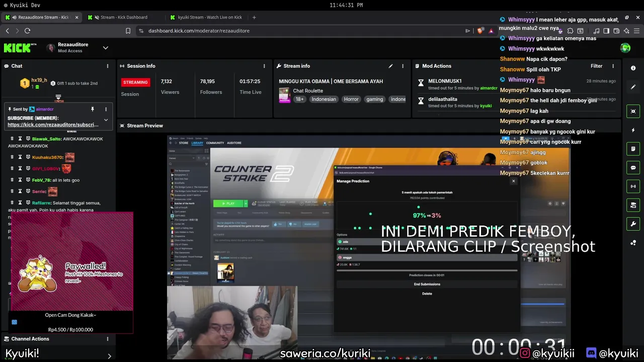This screenshot has width=644, height=362.
Task: Expand Channel Actions with the right arrow
Action: click(109, 356)
